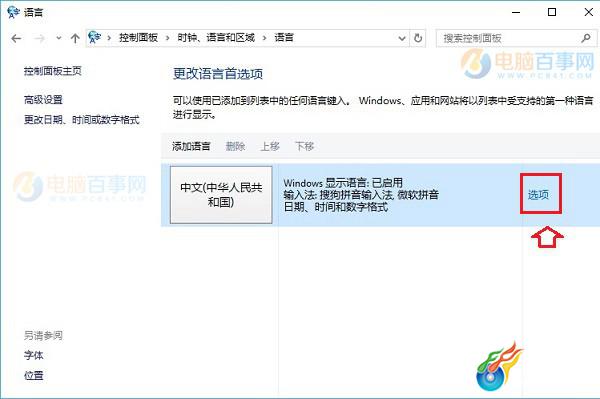Open the recent locations dropdown arrow
The image size is (600, 399).
click(x=59, y=38)
